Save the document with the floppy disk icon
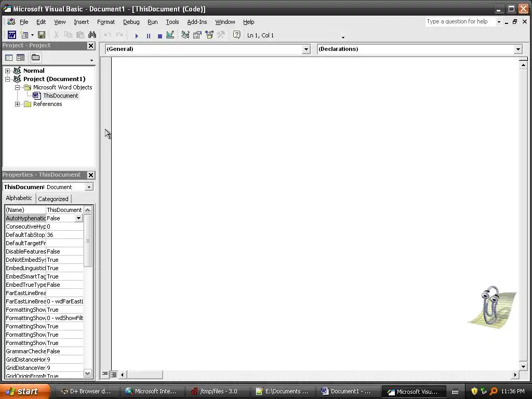532x399 pixels. coord(42,35)
